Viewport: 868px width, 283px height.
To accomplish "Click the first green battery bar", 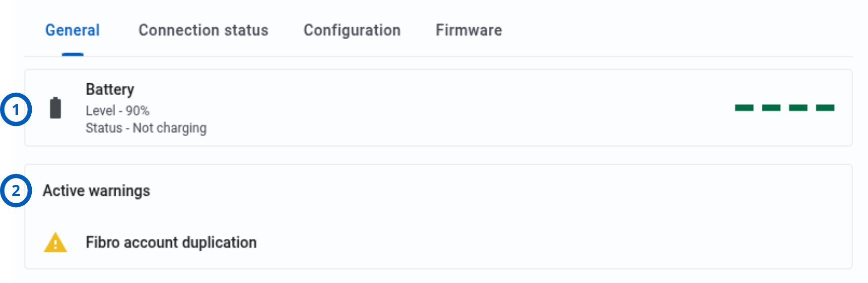I will [744, 108].
